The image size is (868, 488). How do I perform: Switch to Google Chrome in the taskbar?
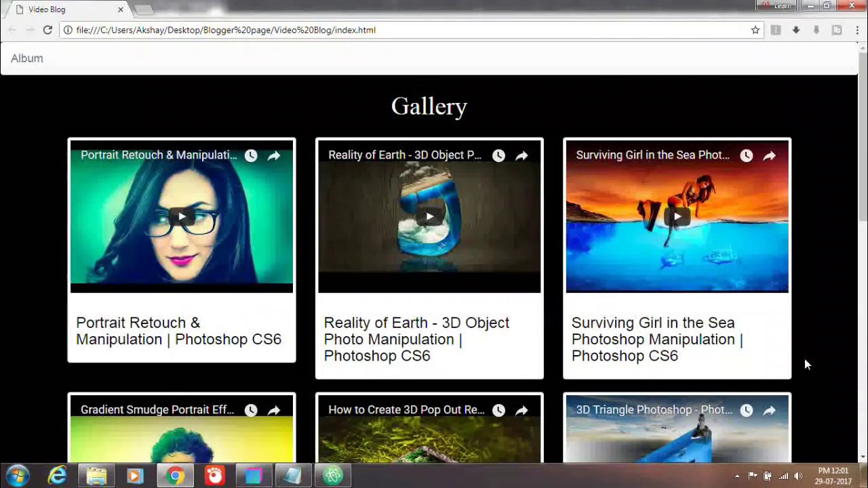[175, 476]
